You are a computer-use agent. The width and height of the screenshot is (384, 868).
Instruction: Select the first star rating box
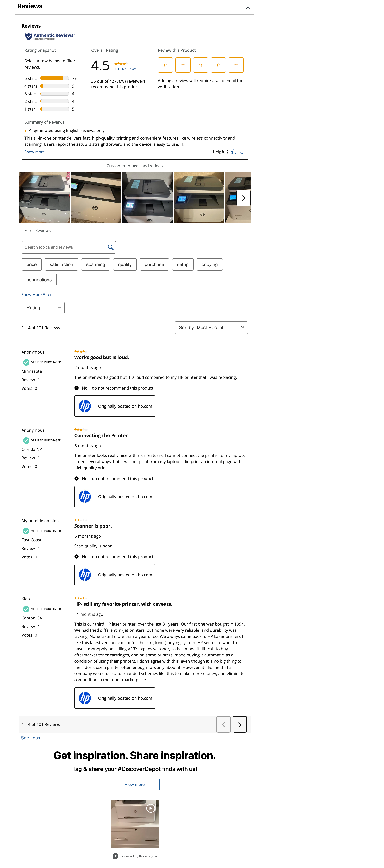click(x=165, y=65)
